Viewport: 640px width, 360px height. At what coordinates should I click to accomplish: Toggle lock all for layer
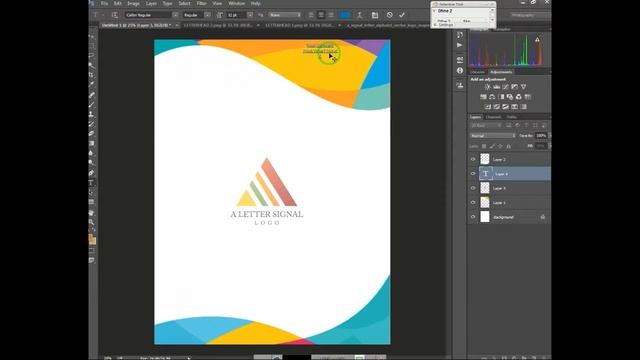[509, 146]
